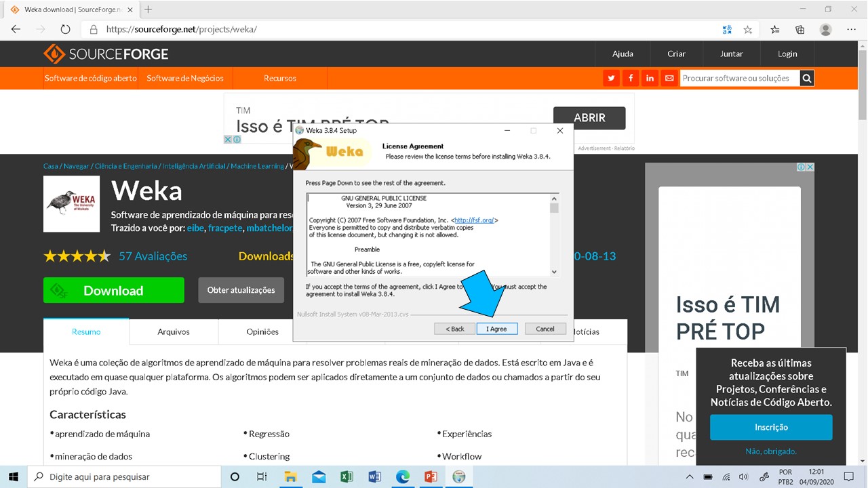Dismiss with Não, obrigado link
Screen dimensions: 868x488
click(x=771, y=451)
